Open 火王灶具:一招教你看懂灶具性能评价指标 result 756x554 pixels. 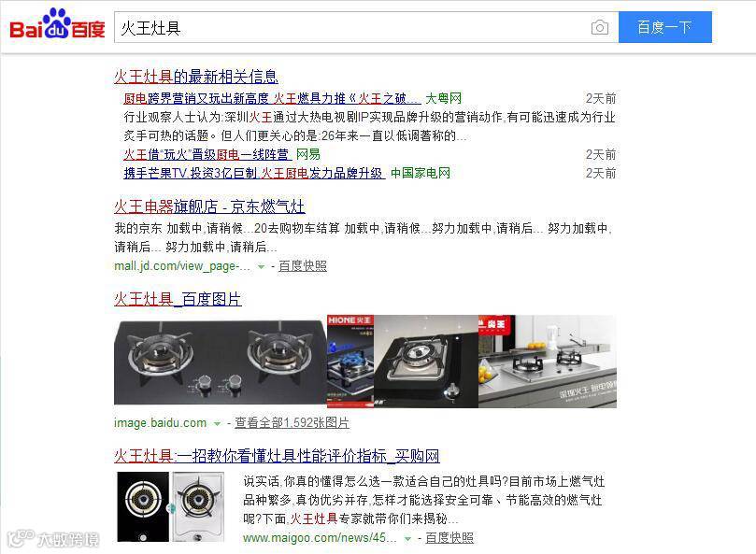277,456
